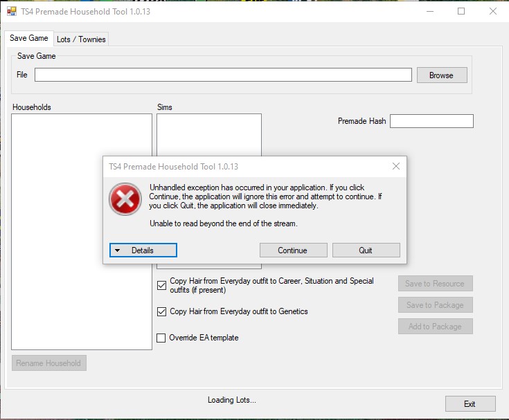This screenshot has height=420, width=509.
Task: Enable Override EA template checkbox
Action: (161, 338)
